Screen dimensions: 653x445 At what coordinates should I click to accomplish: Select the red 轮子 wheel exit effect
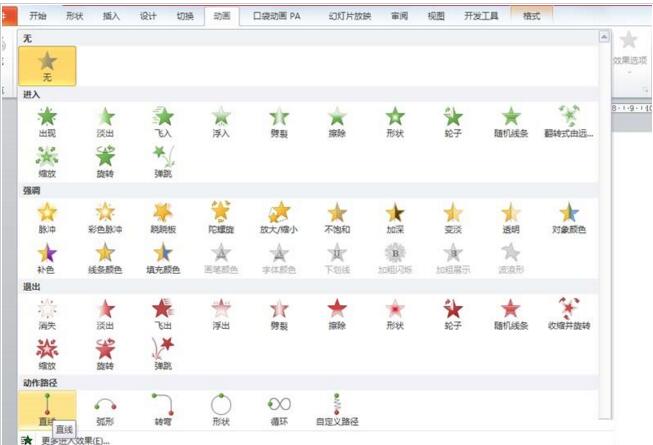pos(453,314)
